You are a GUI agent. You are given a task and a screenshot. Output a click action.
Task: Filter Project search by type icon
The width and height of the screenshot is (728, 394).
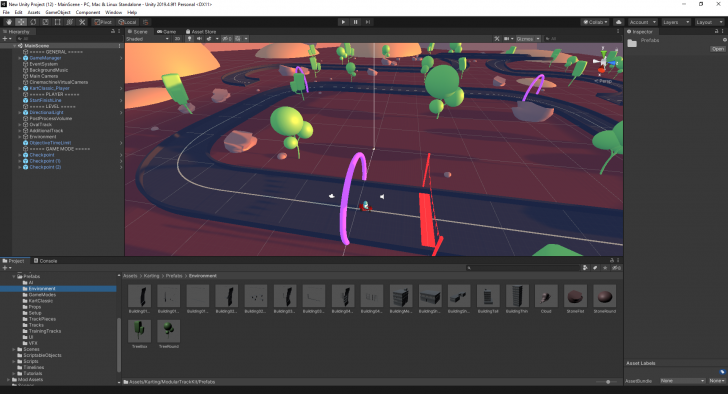click(585, 268)
